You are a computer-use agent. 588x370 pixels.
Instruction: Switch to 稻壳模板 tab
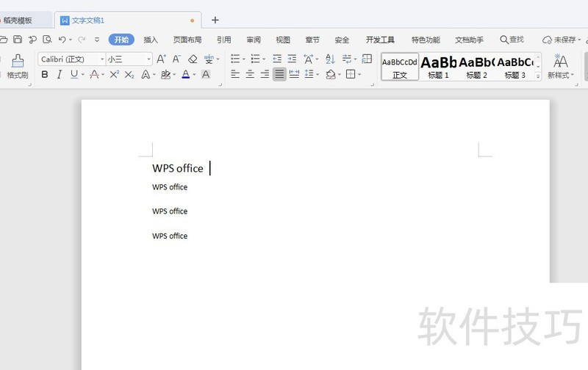(x=18, y=21)
